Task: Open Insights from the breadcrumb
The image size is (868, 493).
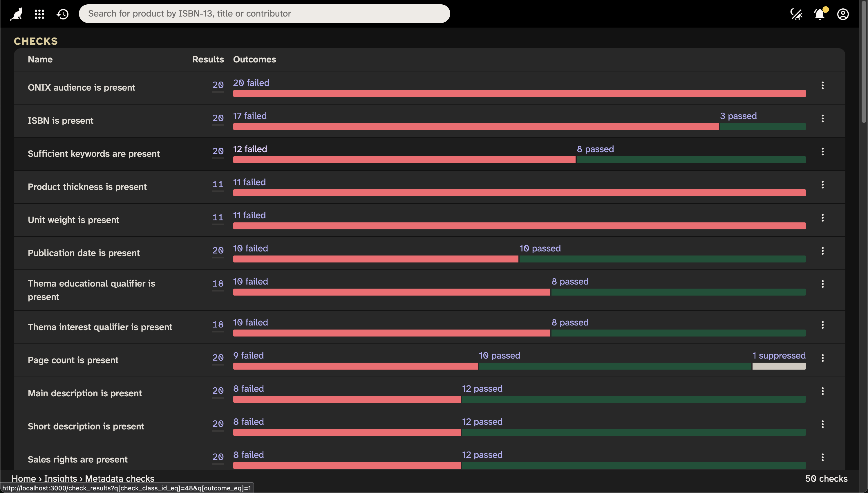Action: point(61,478)
